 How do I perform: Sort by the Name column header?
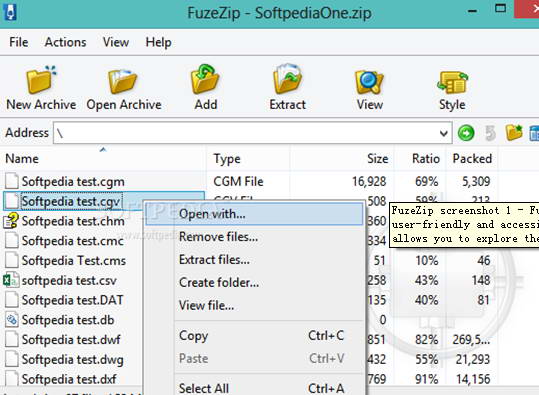point(103,158)
